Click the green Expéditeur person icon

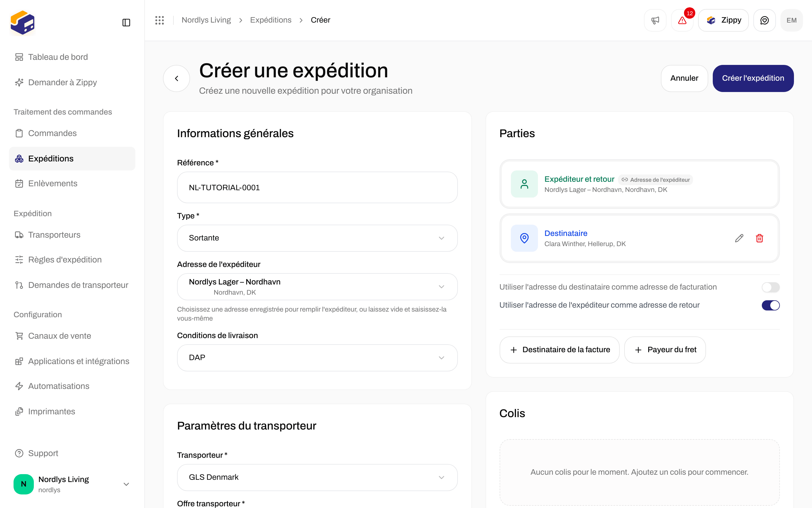click(524, 184)
